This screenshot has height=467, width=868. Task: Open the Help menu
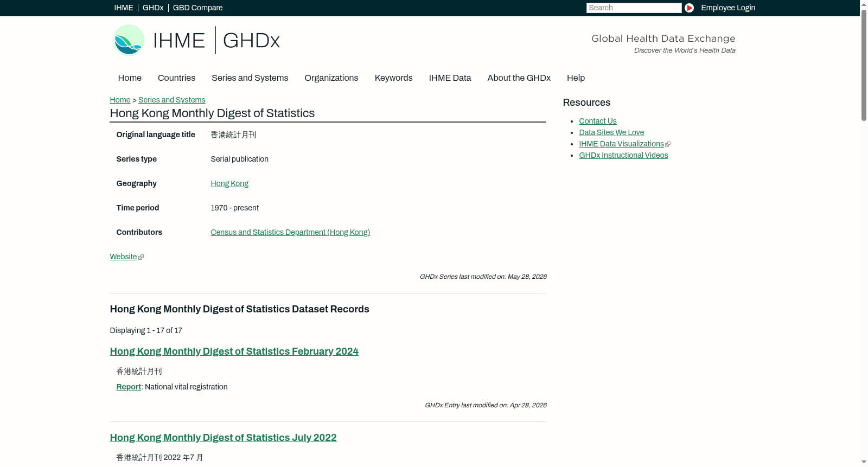576,78
